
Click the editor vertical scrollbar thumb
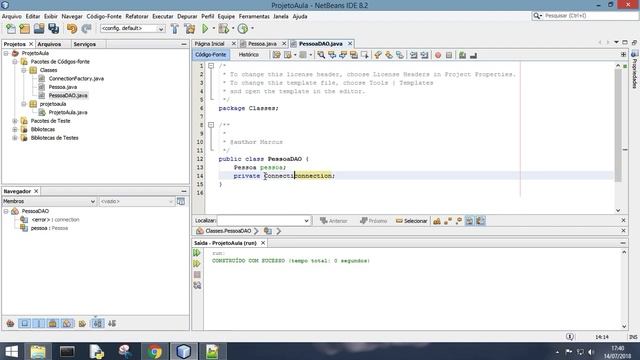tap(618, 124)
